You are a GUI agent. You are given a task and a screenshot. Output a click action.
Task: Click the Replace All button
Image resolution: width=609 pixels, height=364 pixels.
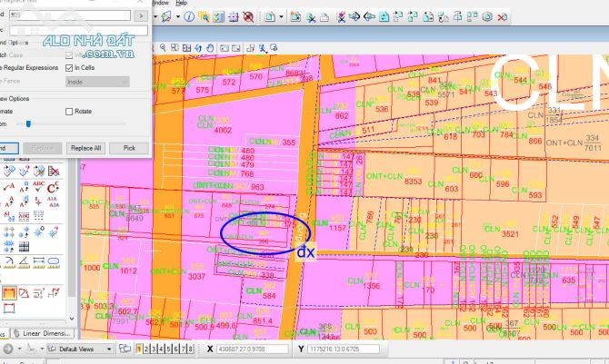(x=86, y=147)
